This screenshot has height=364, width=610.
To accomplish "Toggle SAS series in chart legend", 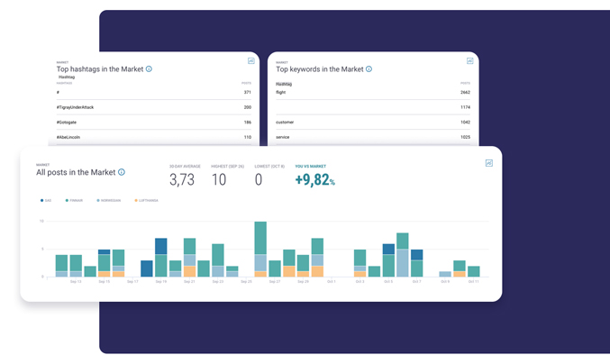I will point(46,201).
